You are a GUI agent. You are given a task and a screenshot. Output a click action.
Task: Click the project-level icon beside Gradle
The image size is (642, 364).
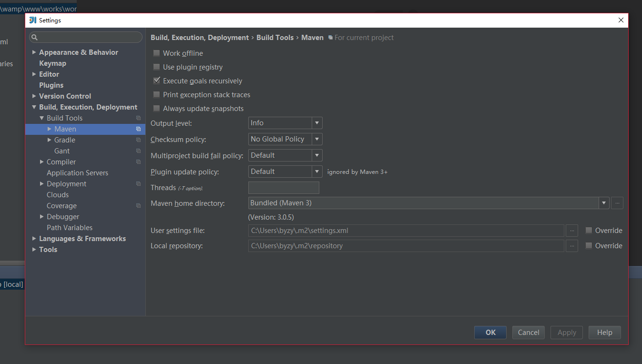tap(138, 140)
